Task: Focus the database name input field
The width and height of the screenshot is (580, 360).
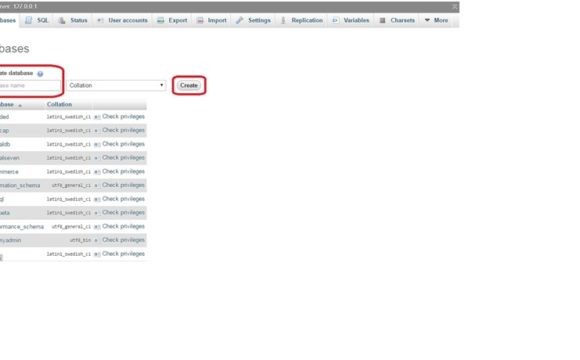Action: click(x=30, y=85)
